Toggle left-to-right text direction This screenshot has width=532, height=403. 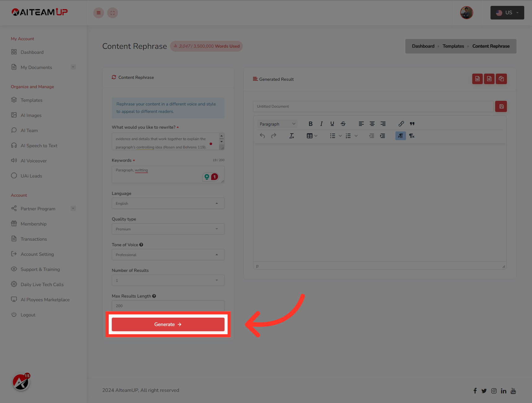pyautogui.click(x=400, y=136)
